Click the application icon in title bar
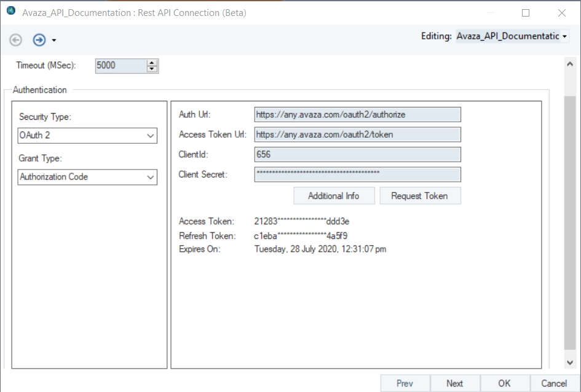This screenshot has height=392, width=581. click(10, 12)
